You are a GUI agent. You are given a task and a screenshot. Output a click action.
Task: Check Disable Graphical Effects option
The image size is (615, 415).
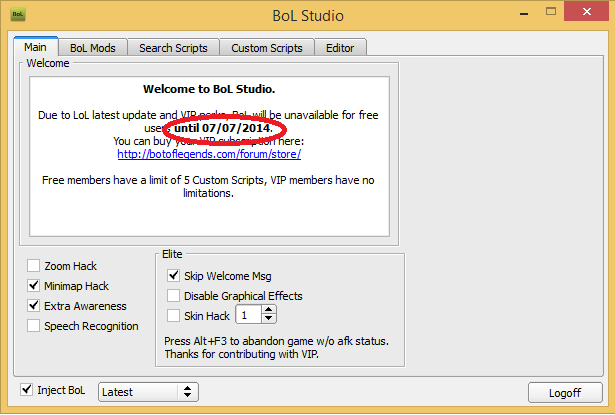173,295
